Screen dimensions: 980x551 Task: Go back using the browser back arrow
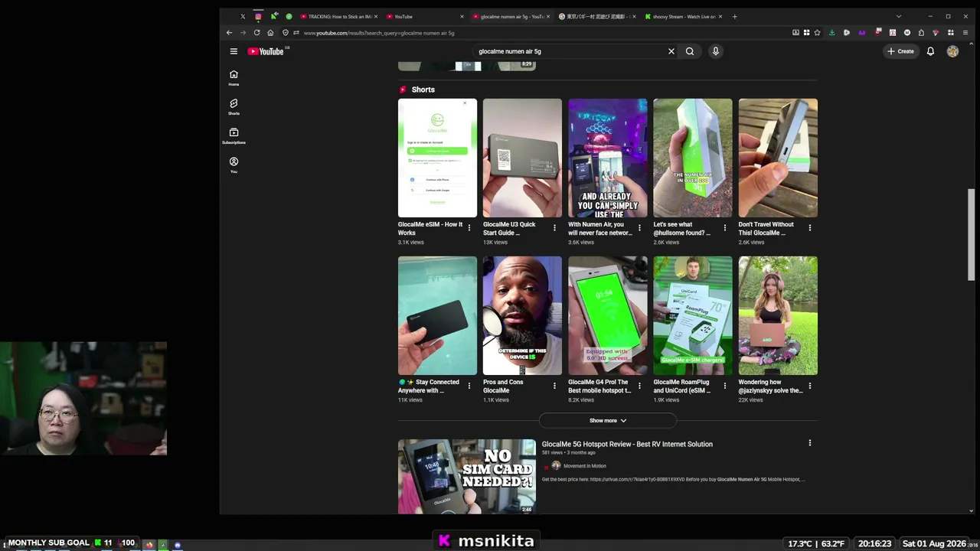[x=229, y=33]
